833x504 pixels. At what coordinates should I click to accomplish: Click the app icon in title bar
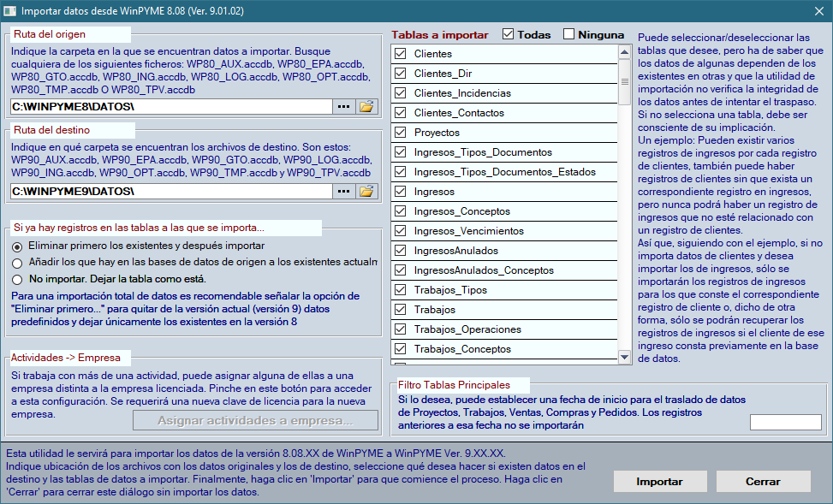10,12
